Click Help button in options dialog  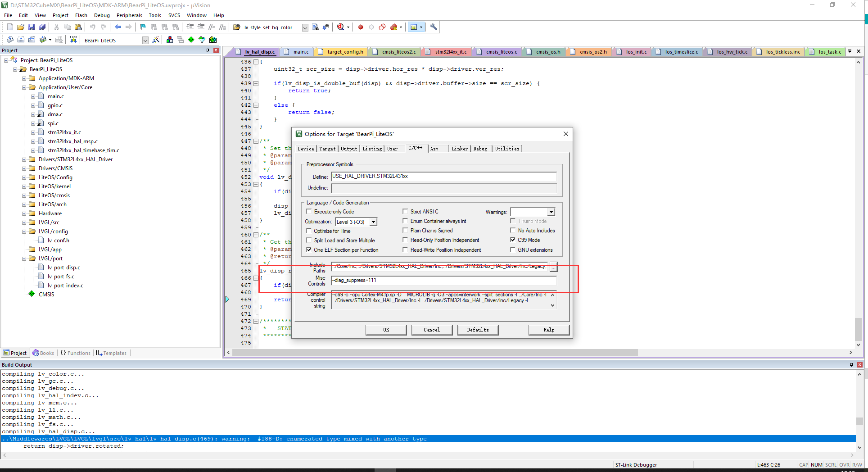coord(549,330)
